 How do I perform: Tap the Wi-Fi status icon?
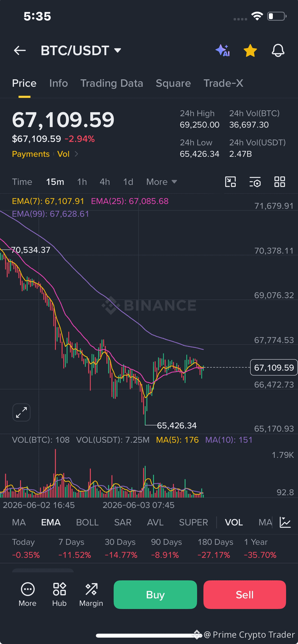tap(257, 16)
